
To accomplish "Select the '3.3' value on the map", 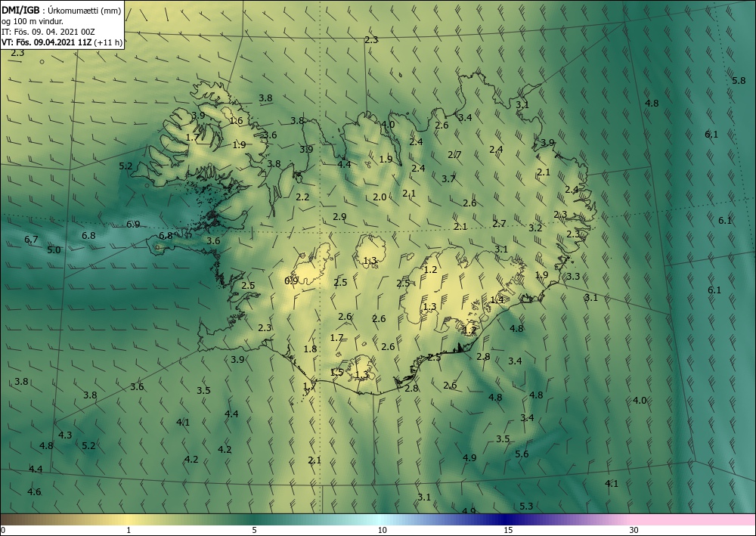I will point(573,277).
